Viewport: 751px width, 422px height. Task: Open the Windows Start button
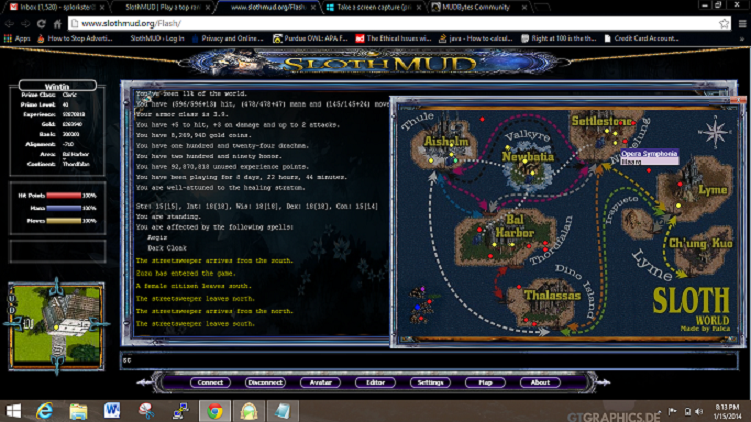point(13,411)
